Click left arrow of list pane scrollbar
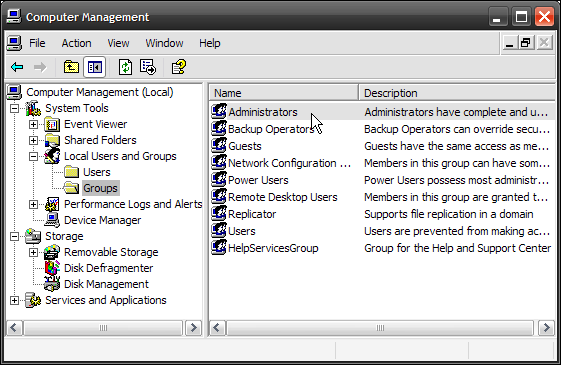The width and height of the screenshot is (561, 365). tap(217, 328)
